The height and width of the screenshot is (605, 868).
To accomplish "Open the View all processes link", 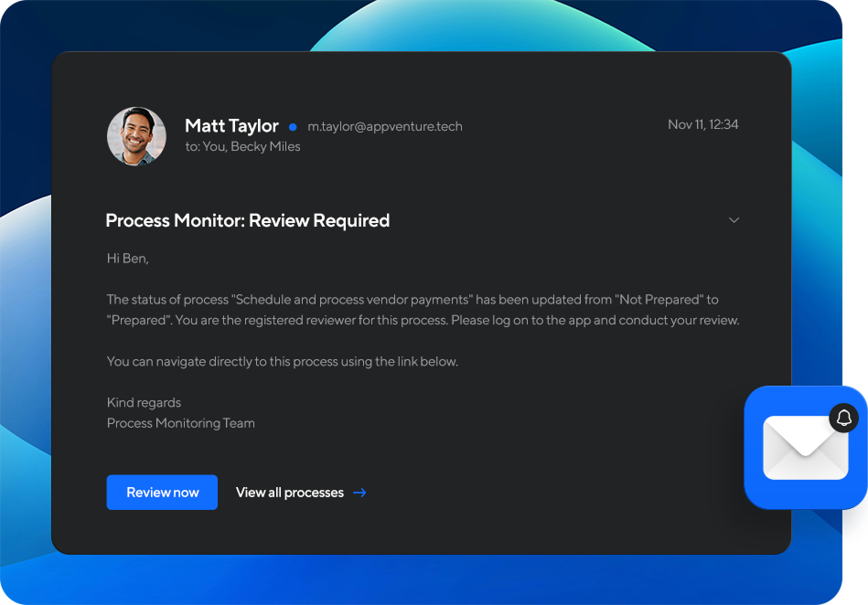I will point(290,493).
